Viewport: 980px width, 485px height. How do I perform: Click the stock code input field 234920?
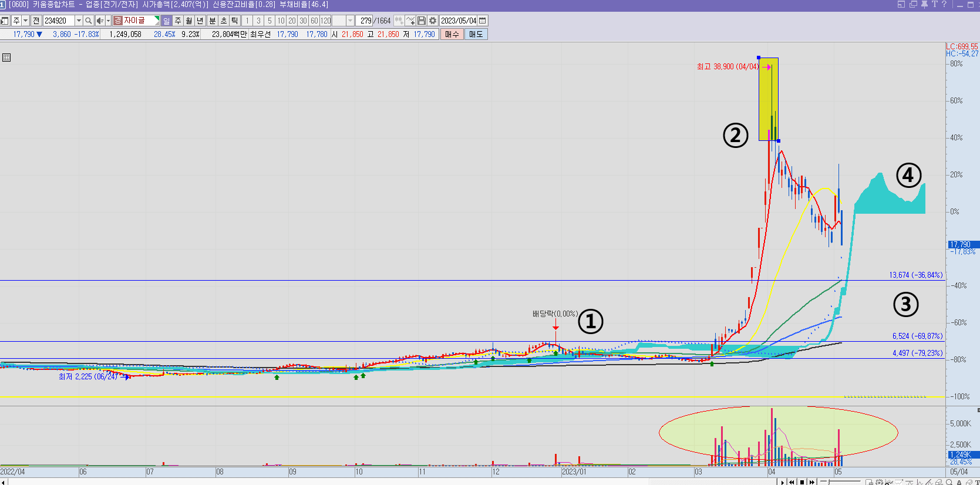(x=59, y=21)
